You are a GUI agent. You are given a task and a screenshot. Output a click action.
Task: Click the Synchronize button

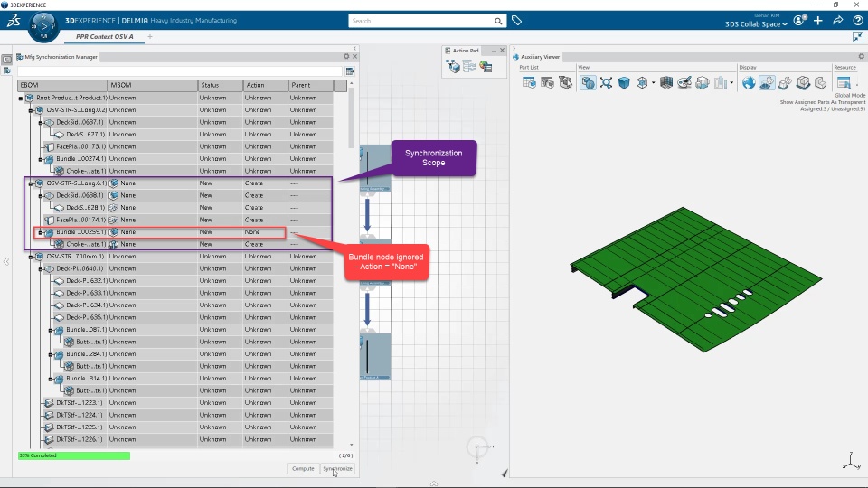click(x=337, y=469)
